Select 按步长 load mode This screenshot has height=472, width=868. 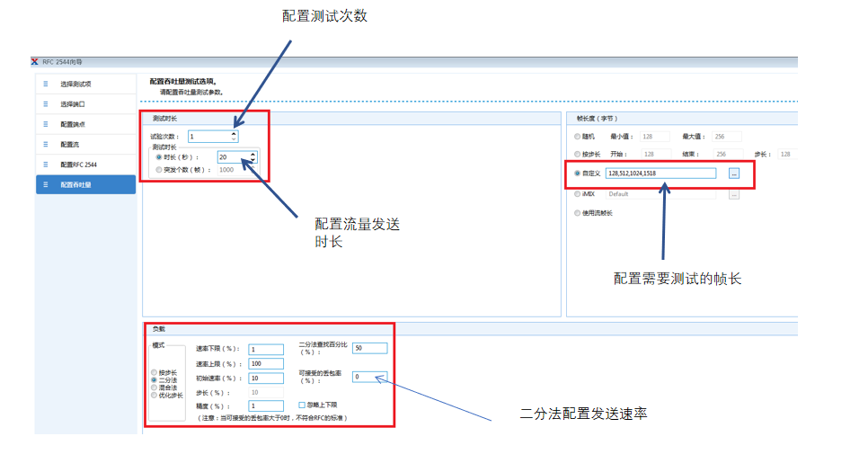coord(154,373)
